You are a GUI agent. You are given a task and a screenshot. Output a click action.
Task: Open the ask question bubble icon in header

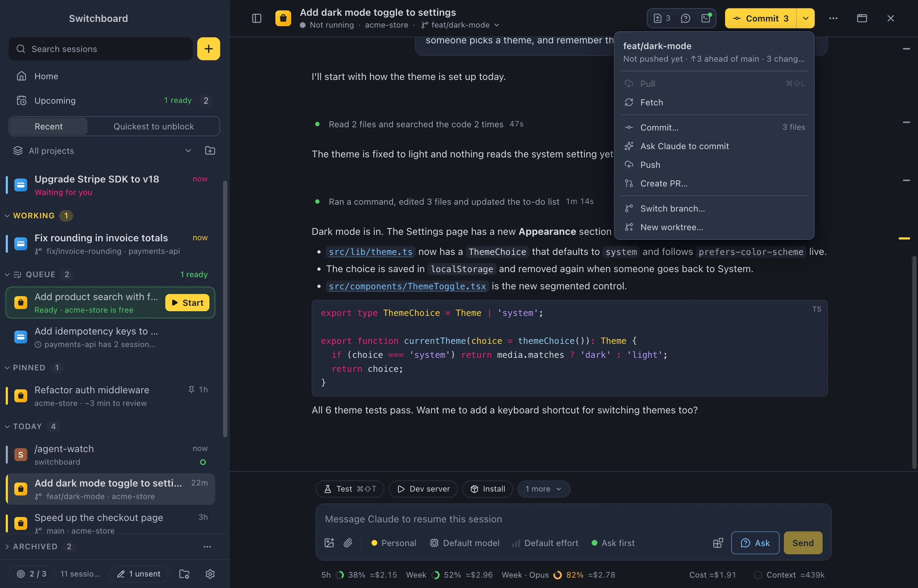click(685, 18)
